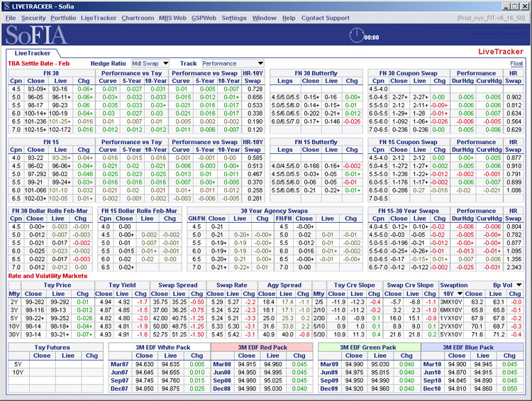Click the Float link

pyautogui.click(x=516, y=63)
